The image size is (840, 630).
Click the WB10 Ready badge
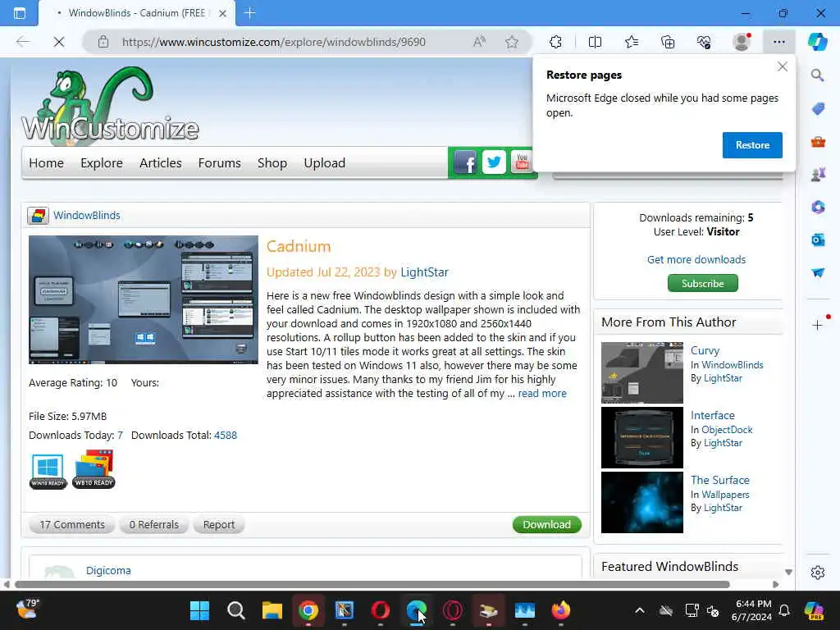[94, 469]
